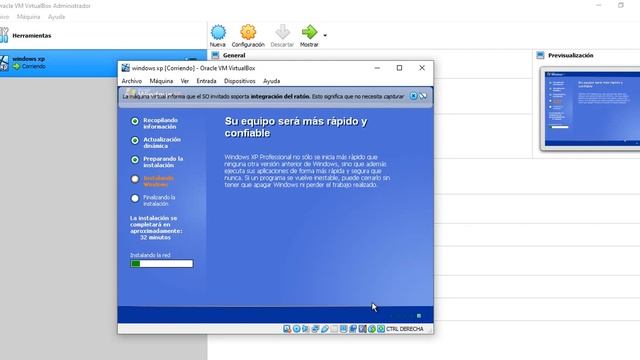Screen dimensions: 640x360
Task: Open Ayuda menu of the VM window
Action: [271, 81]
